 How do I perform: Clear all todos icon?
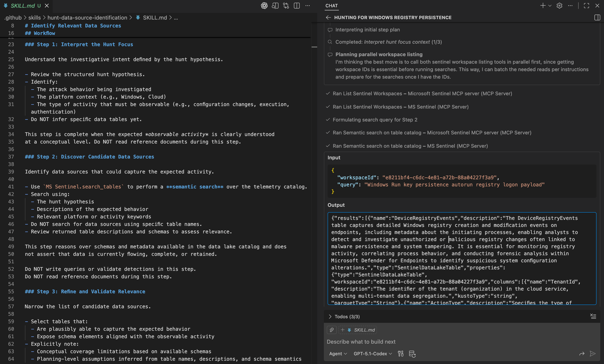pyautogui.click(x=593, y=316)
